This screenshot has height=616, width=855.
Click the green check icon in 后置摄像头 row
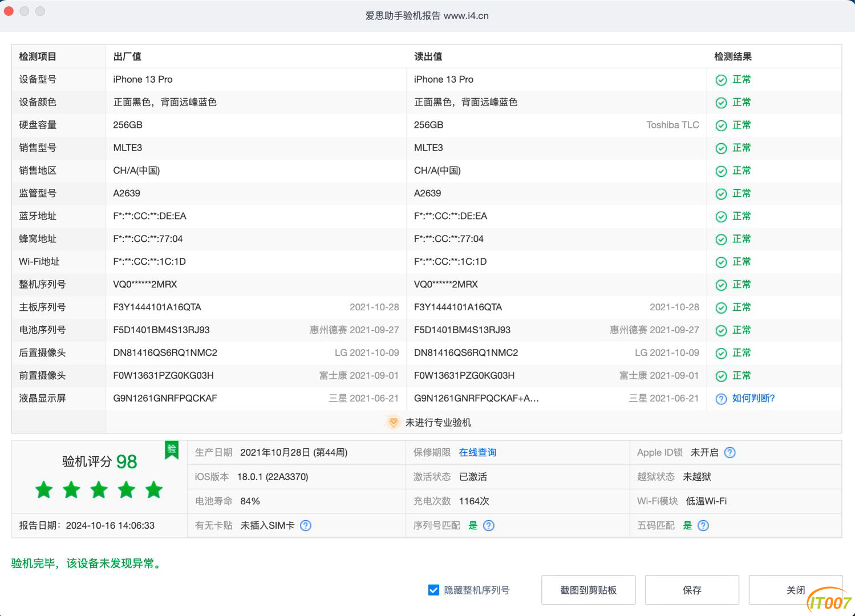pos(721,354)
